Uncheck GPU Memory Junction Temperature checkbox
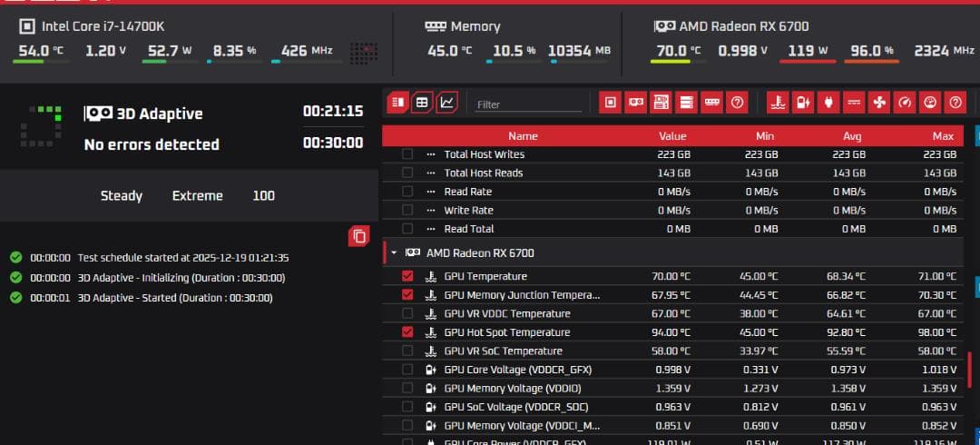The width and height of the screenshot is (980, 445). tap(407, 295)
